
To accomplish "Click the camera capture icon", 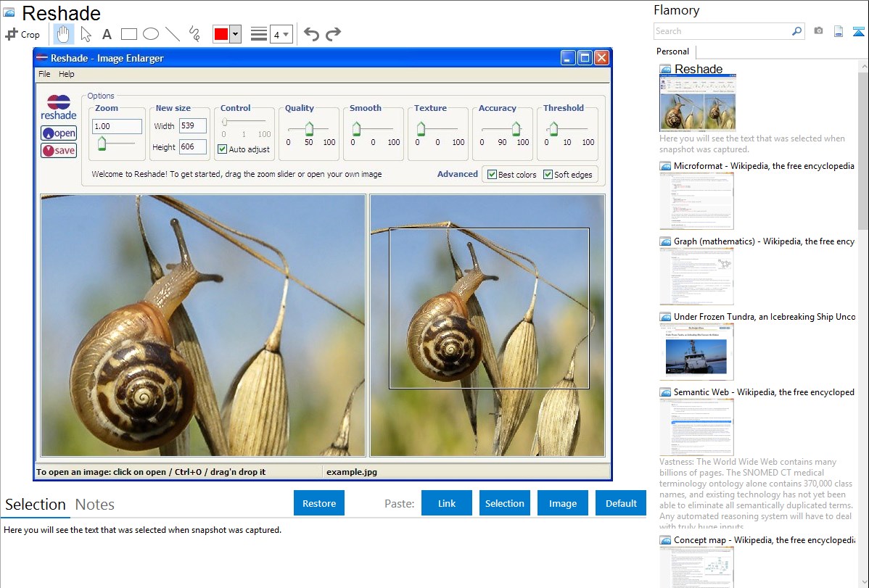I will tap(818, 31).
